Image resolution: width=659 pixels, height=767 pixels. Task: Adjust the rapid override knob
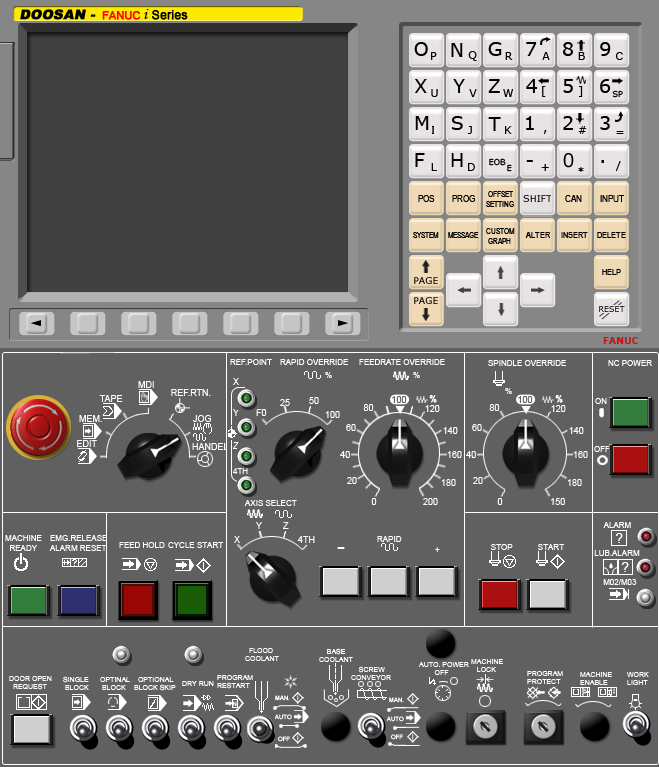[298, 452]
